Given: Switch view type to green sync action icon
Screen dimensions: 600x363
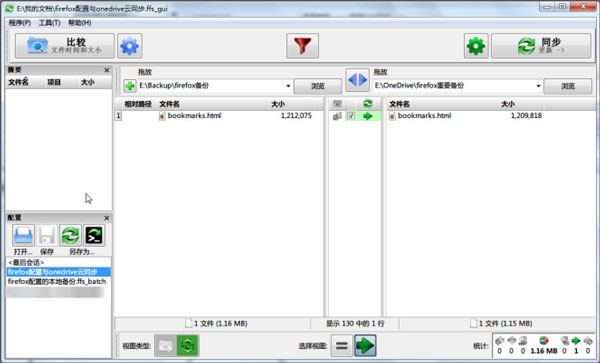Looking at the screenshot, I should [188, 346].
